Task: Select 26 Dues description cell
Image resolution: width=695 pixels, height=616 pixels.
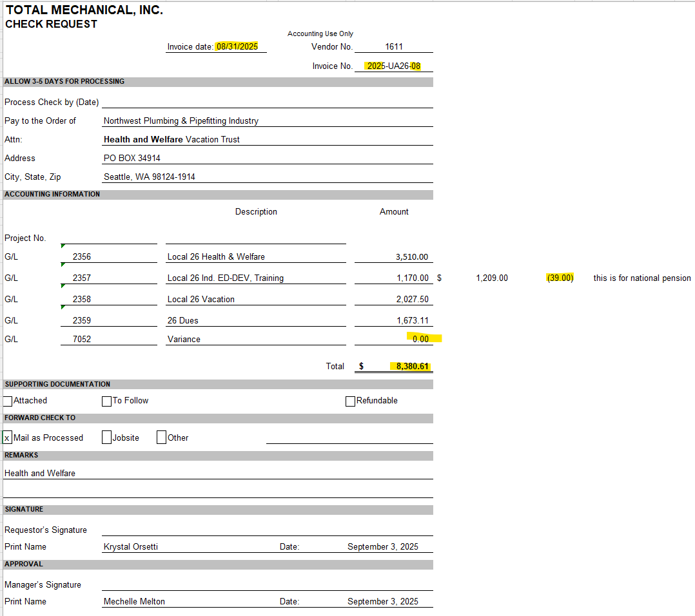Action: tap(256, 321)
